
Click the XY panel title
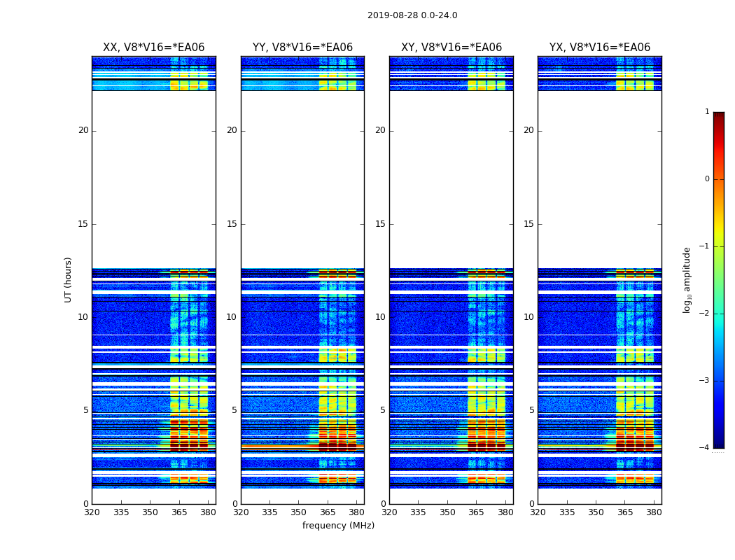[451, 48]
